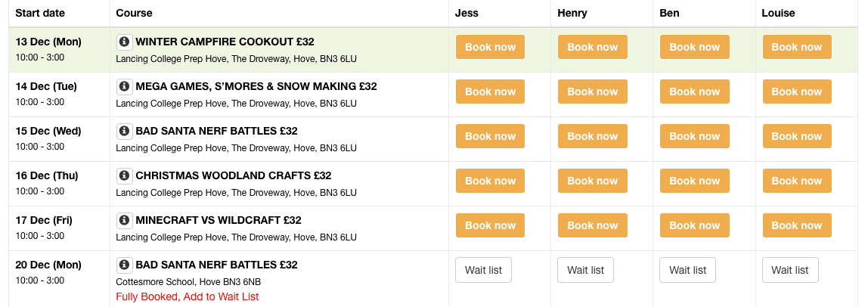Screen dimensions: 868x307
Task: Book Winter Campfire Cookout for Jess
Action: pyautogui.click(x=490, y=47)
